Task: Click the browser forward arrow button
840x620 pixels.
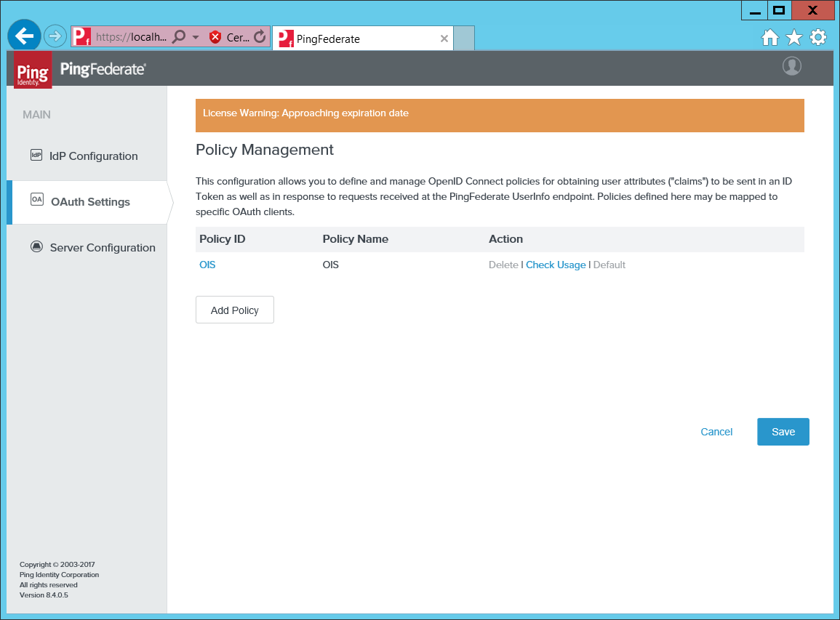Action: [x=55, y=36]
